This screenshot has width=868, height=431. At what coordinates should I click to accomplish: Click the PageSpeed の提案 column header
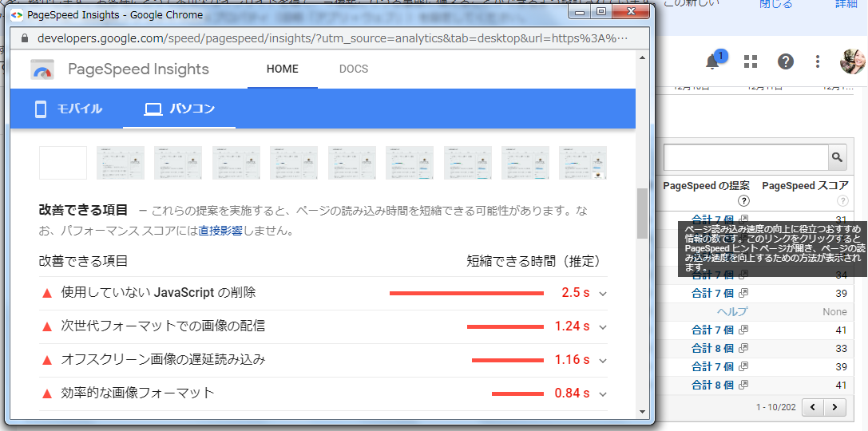[707, 186]
